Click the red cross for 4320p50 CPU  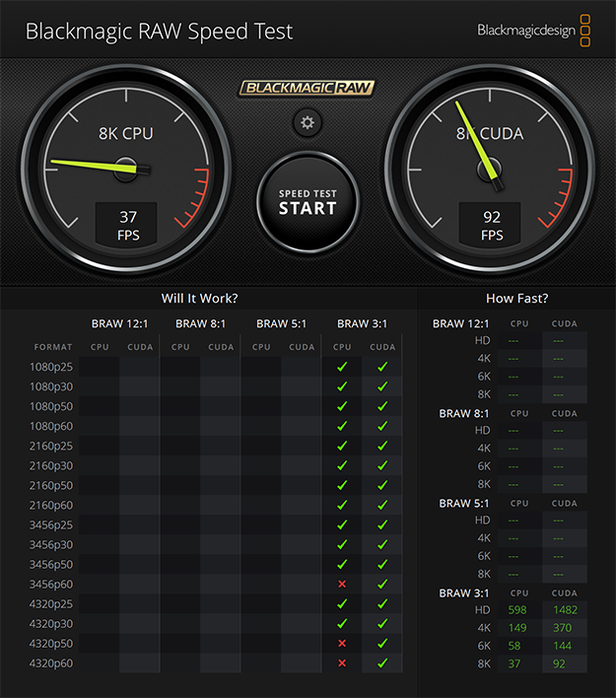[342, 643]
